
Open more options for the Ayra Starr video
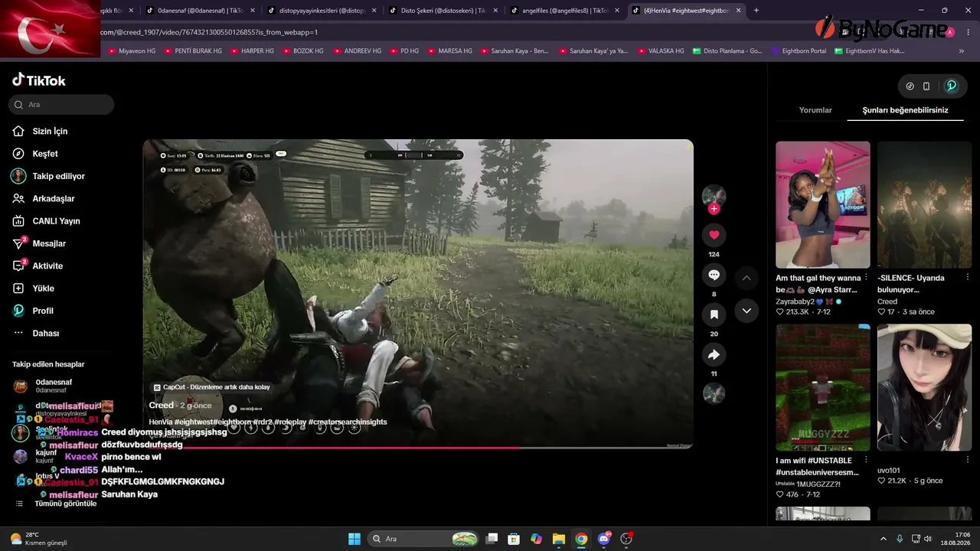866,278
